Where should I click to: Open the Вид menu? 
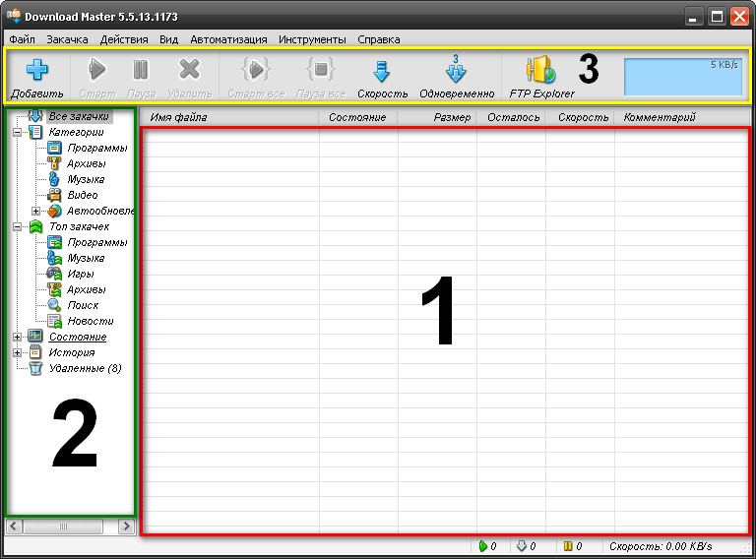tap(168, 39)
